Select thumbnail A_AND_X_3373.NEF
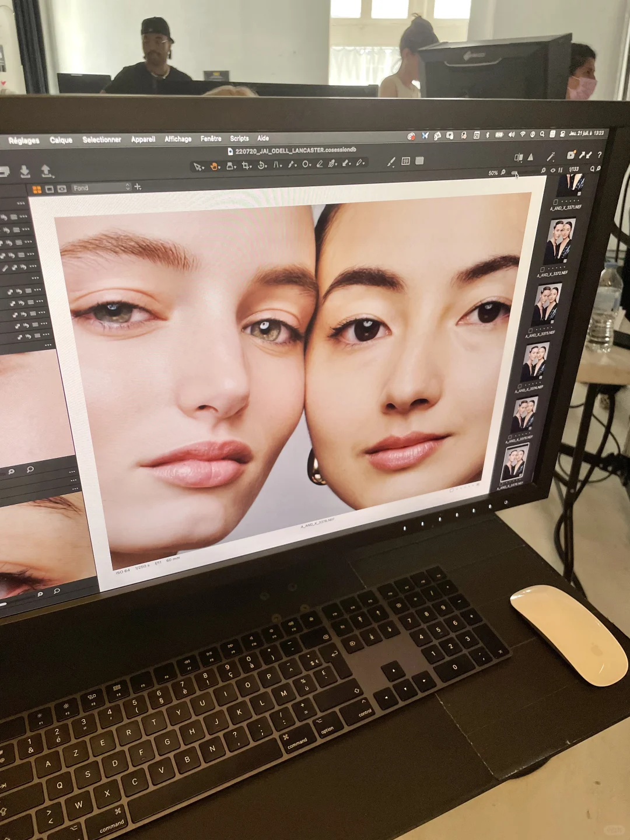The image size is (630, 840). click(547, 304)
